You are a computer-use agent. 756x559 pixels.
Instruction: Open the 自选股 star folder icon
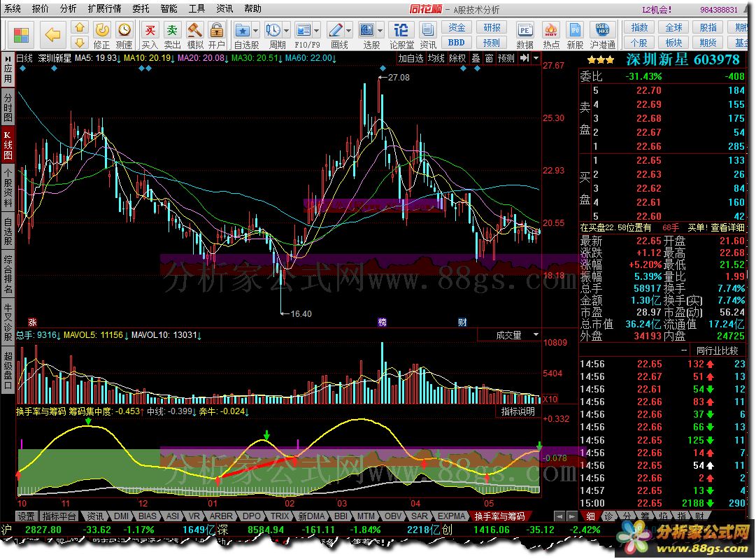(242, 30)
